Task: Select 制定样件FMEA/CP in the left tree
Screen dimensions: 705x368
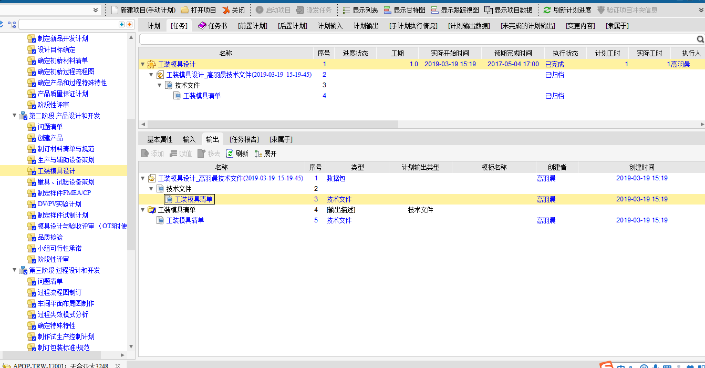Action: click(x=64, y=193)
